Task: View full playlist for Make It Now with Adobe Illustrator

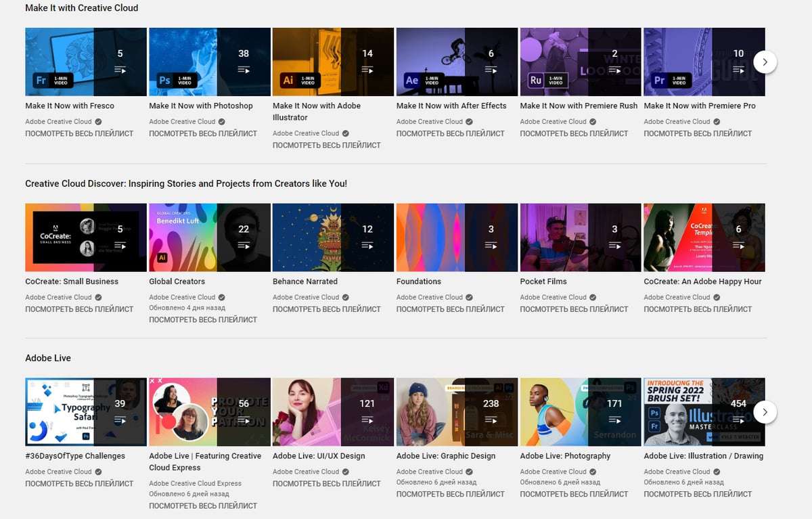Action: [327, 145]
